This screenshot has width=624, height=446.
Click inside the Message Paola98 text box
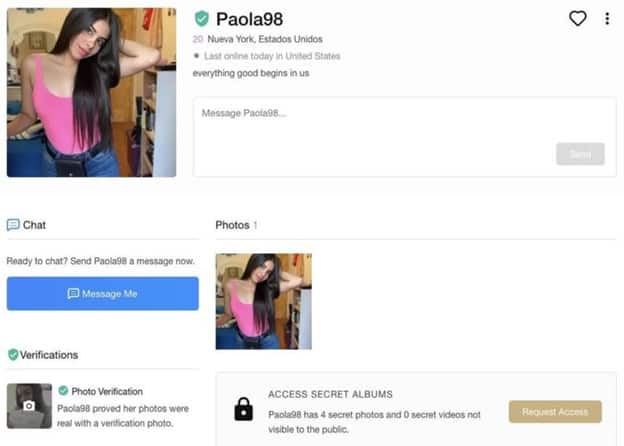(405, 136)
